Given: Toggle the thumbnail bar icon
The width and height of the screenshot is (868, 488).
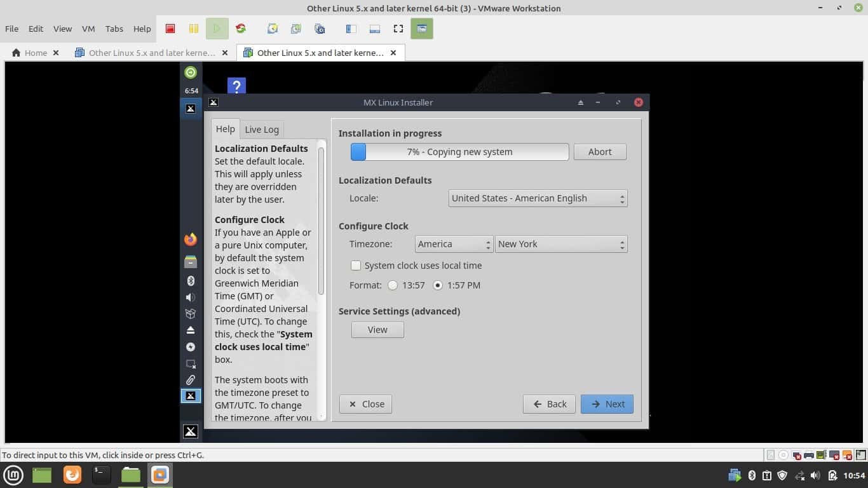Looking at the screenshot, I should coord(374,29).
